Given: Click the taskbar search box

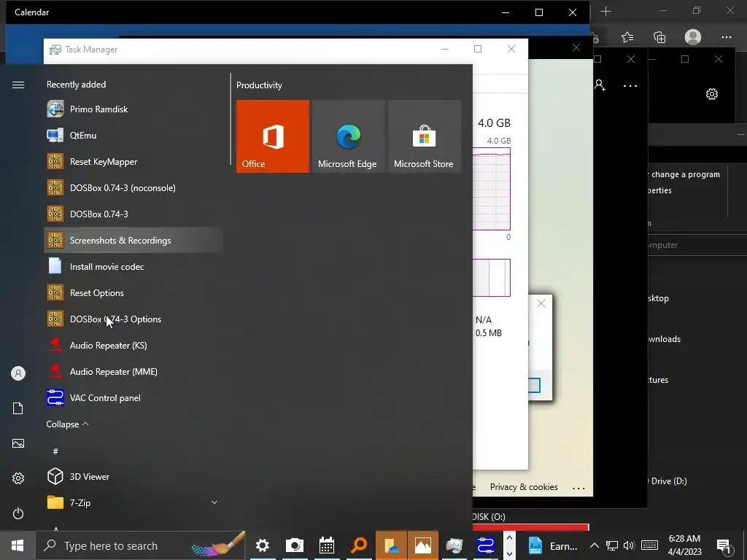Looking at the screenshot, I should click(x=141, y=545).
